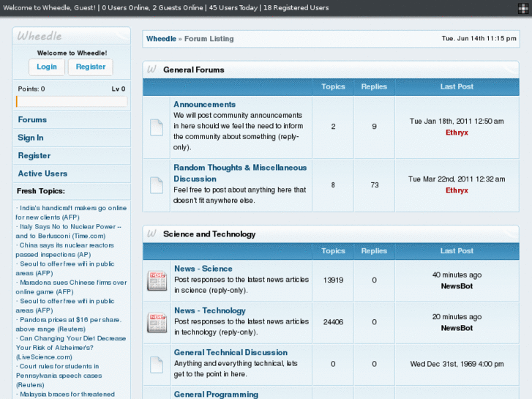532x399 pixels.
Task: Open the General Technical Discussion forum
Action: coord(231,352)
